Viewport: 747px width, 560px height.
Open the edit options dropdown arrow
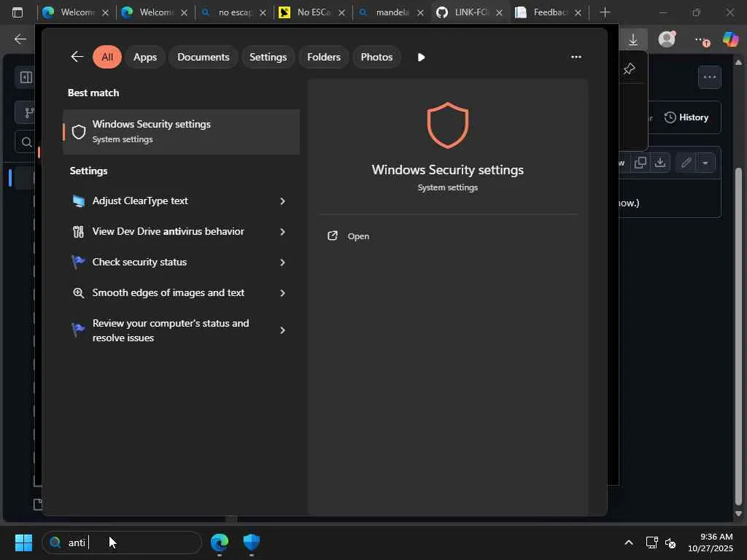click(x=705, y=163)
